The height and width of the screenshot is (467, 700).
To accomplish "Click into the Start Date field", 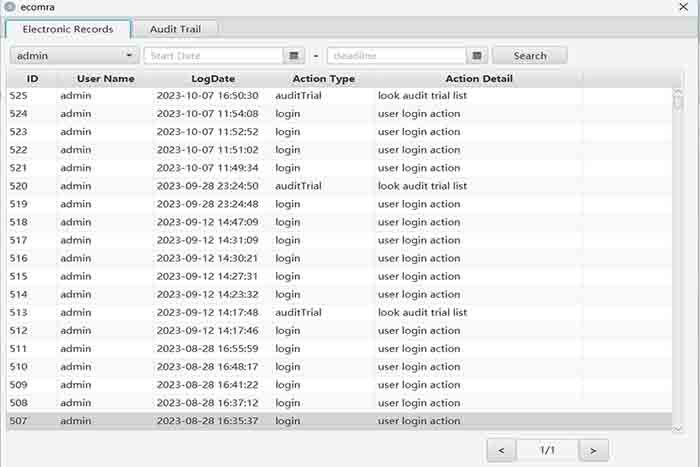I will point(214,56).
